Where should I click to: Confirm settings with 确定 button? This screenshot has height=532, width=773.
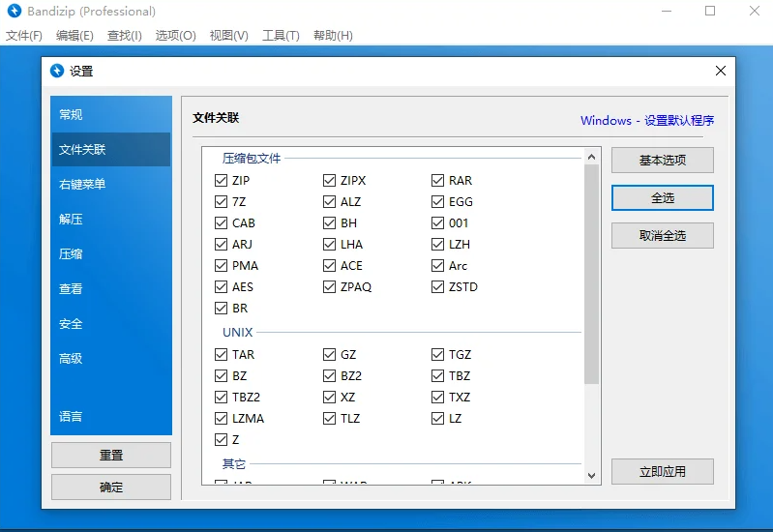click(x=111, y=488)
